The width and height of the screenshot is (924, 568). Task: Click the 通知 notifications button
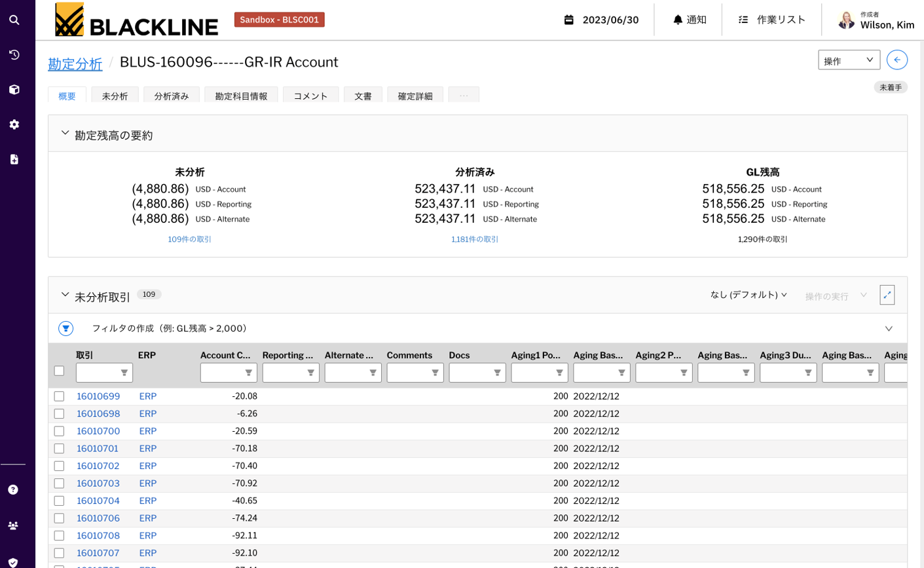690,20
